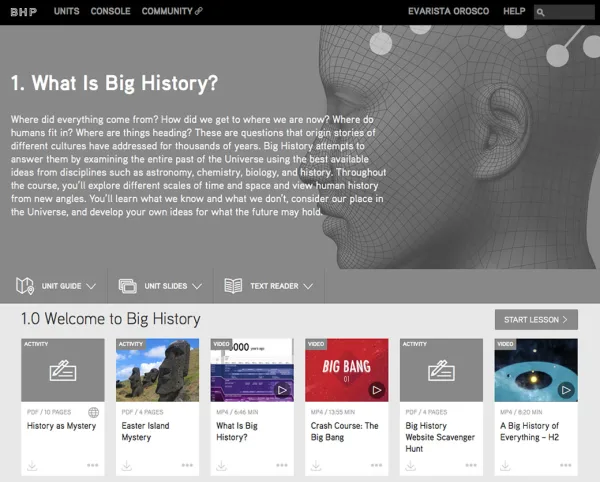
Task: Play the What Is Big History video
Action: [x=282, y=390]
